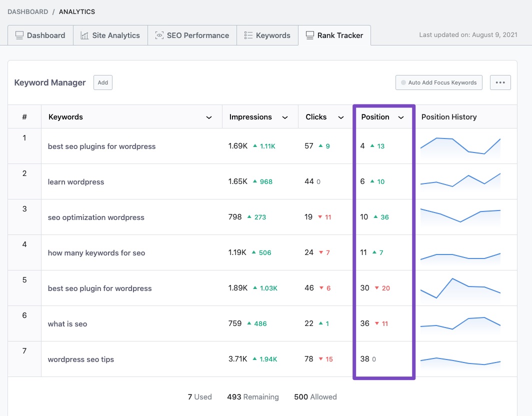Open the Keywords column sort dropdown
The height and width of the screenshot is (416, 532).
(208, 116)
